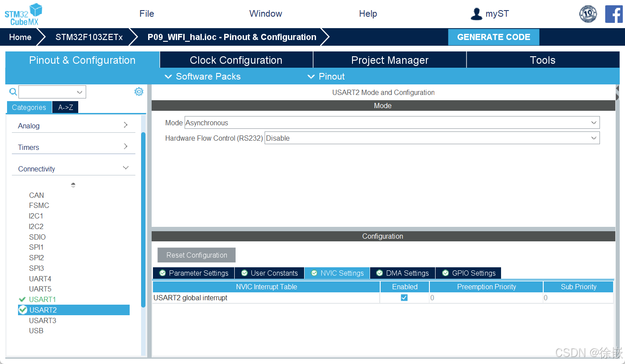Select SPI1 peripheral
This screenshot has width=625, height=364.
click(x=36, y=247)
